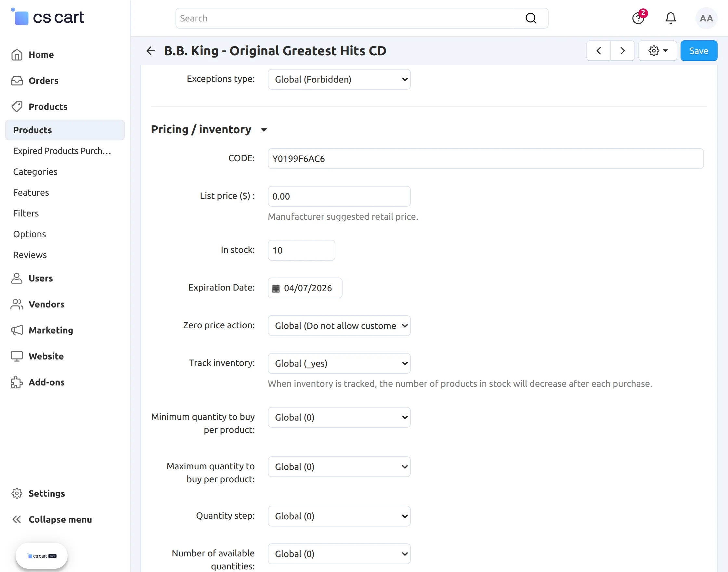Click the Marketing megaphone icon
Viewport: 728px width, 572px height.
(17, 330)
